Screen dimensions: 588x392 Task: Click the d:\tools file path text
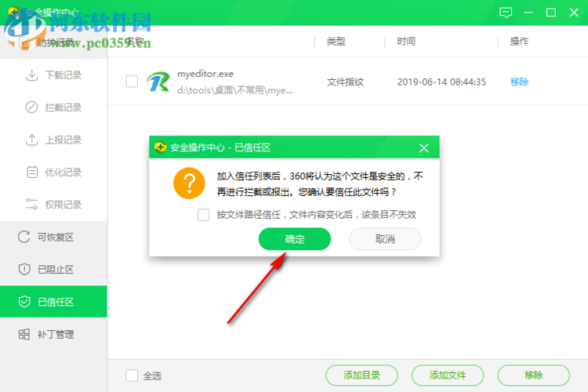click(234, 90)
